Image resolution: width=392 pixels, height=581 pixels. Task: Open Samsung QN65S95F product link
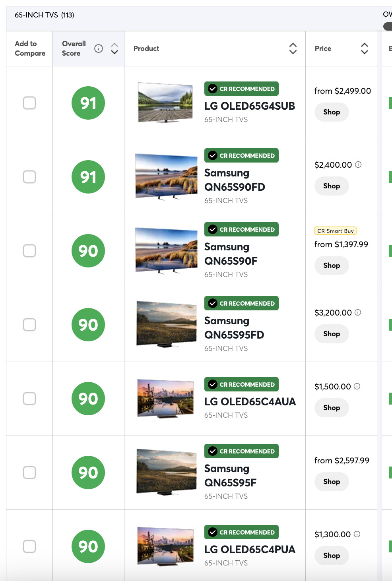pos(230,475)
